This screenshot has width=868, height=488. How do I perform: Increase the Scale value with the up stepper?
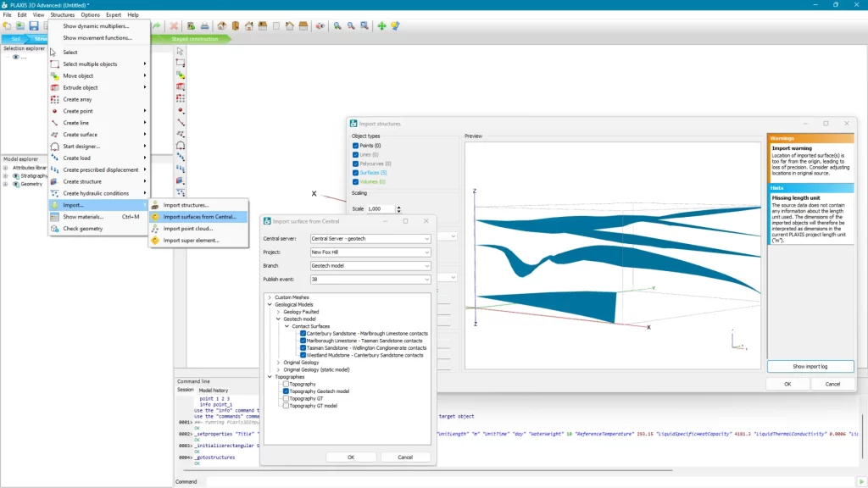tap(399, 206)
